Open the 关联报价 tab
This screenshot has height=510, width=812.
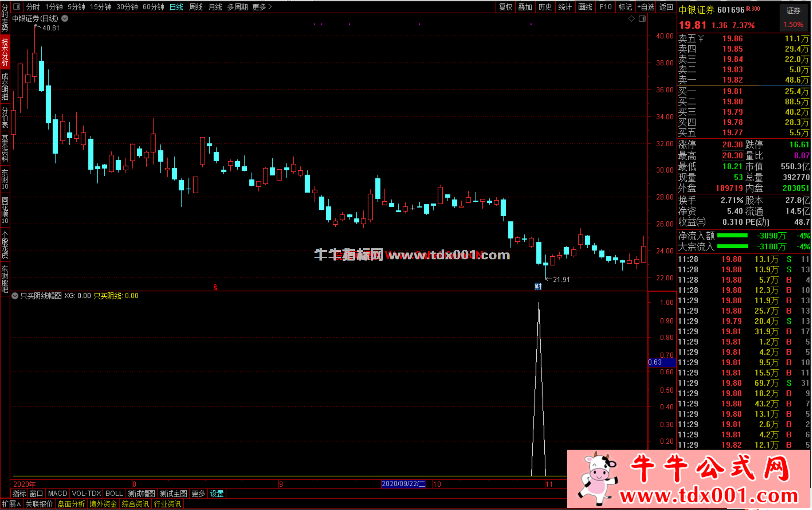[x=39, y=504]
